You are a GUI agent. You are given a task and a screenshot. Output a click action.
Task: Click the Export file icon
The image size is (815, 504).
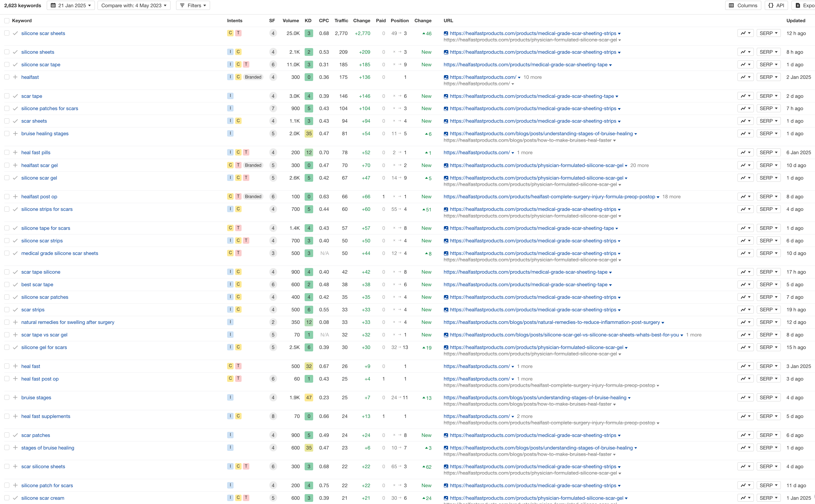pyautogui.click(x=798, y=5)
